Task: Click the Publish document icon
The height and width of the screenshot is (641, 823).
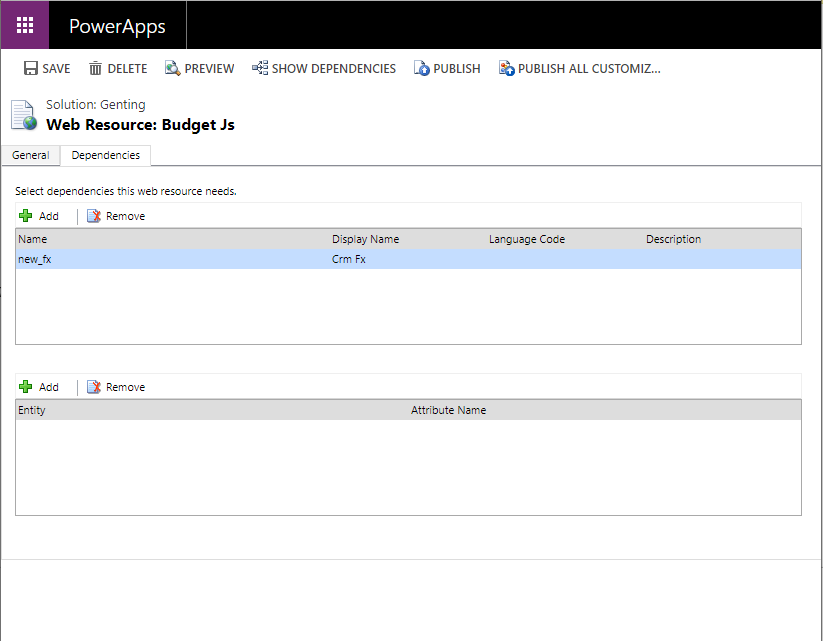Action: [x=421, y=68]
